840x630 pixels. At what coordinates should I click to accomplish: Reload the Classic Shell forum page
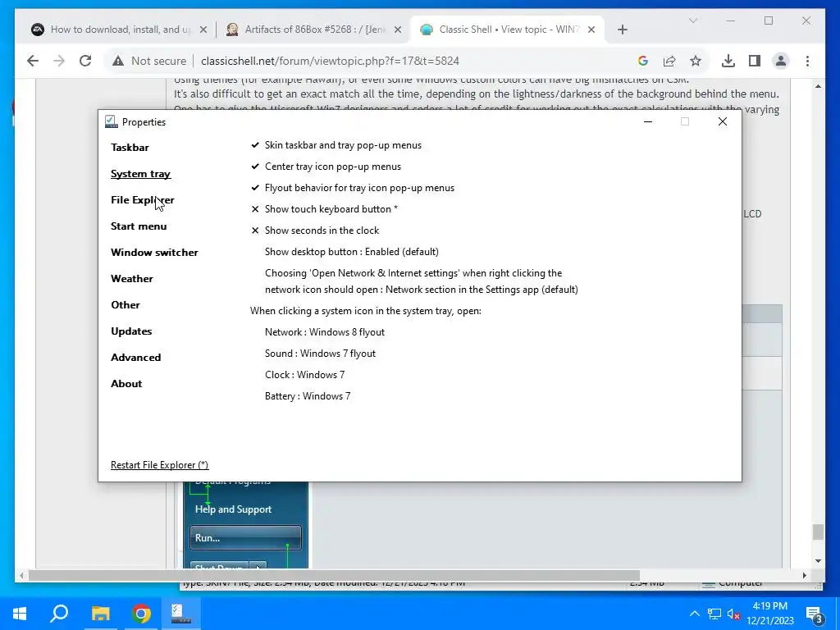pyautogui.click(x=85, y=61)
